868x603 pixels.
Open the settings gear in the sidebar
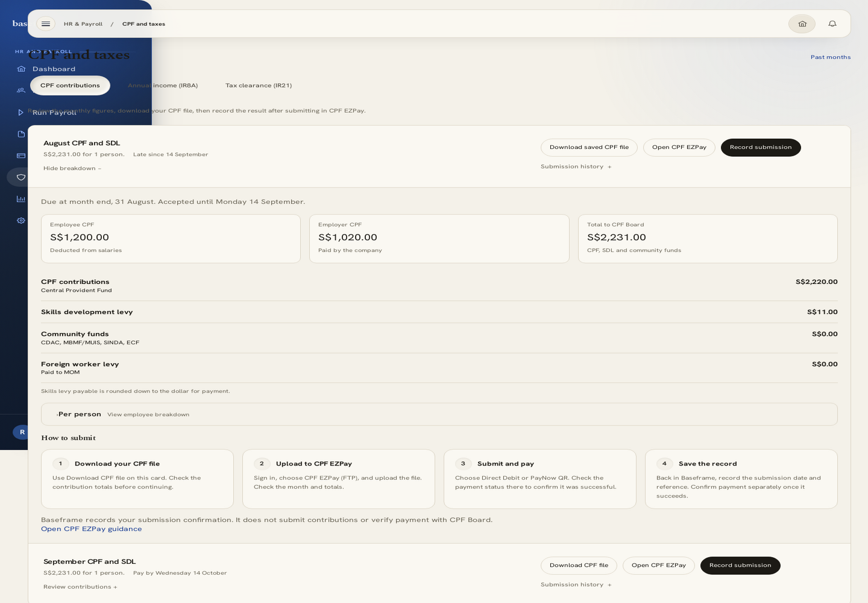(21, 221)
